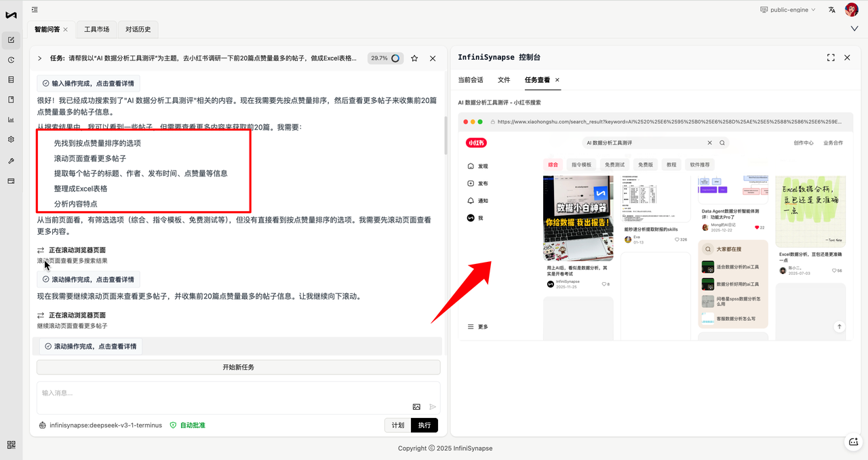Open the wrench tools icon in sidebar
The image size is (868, 460).
(11, 161)
